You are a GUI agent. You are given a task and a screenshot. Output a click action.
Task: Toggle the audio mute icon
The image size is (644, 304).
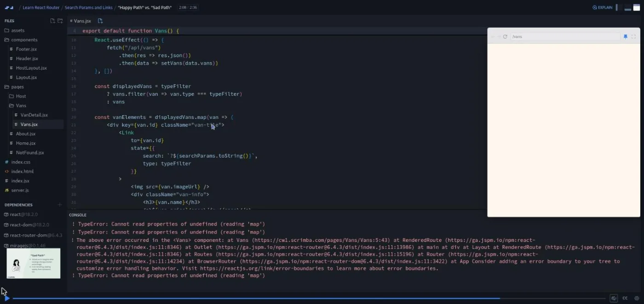point(614,298)
